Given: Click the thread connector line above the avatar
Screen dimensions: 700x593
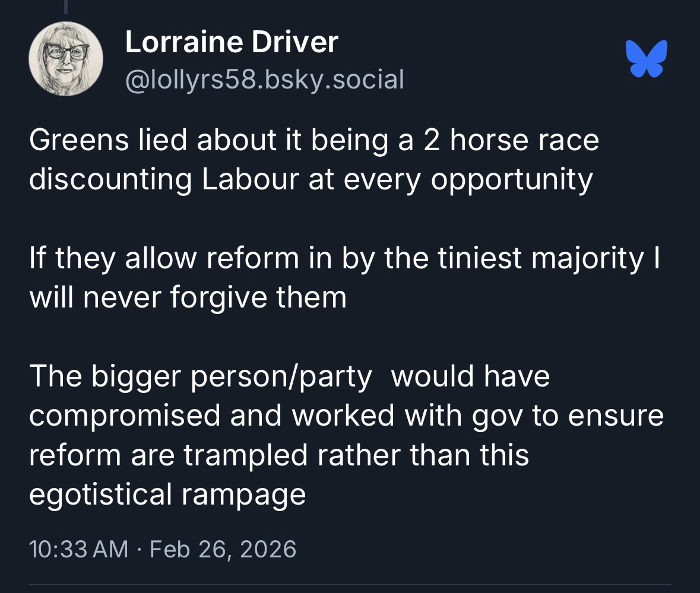Looking at the screenshot, I should (66, 7).
